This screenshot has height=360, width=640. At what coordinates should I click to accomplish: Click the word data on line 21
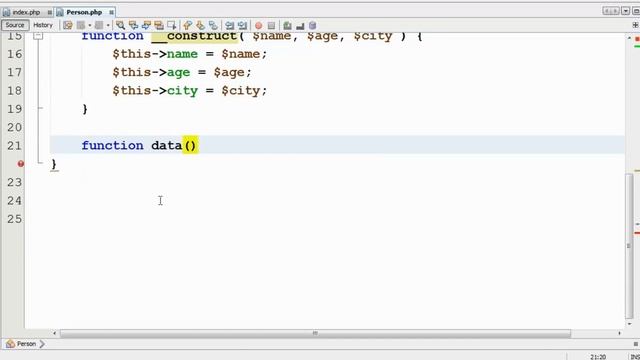click(x=167, y=146)
